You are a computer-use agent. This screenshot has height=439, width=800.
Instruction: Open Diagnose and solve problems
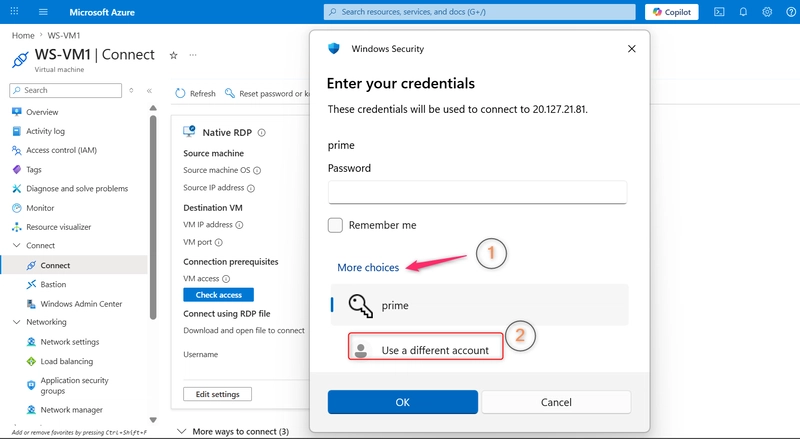pos(77,188)
